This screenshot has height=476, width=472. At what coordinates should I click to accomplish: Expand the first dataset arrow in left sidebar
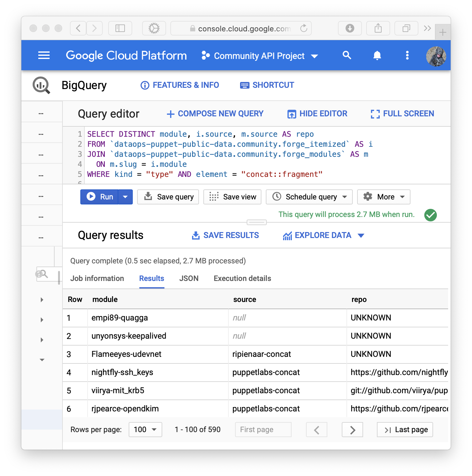[41, 299]
